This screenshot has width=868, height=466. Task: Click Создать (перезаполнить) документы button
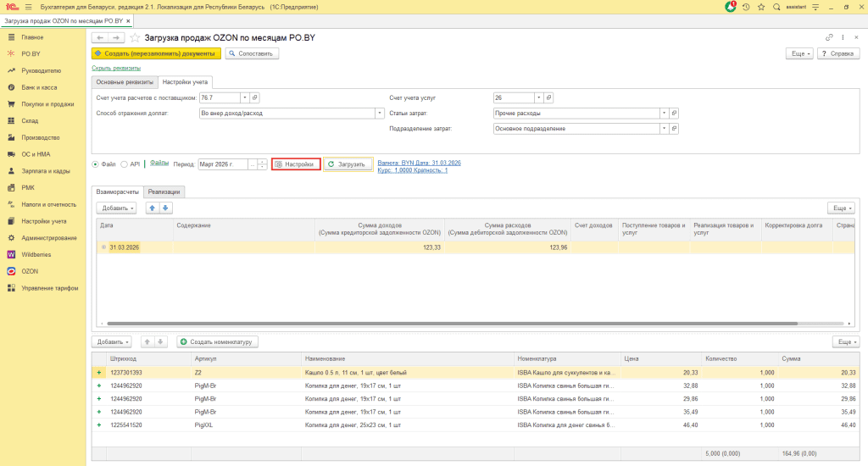point(156,53)
